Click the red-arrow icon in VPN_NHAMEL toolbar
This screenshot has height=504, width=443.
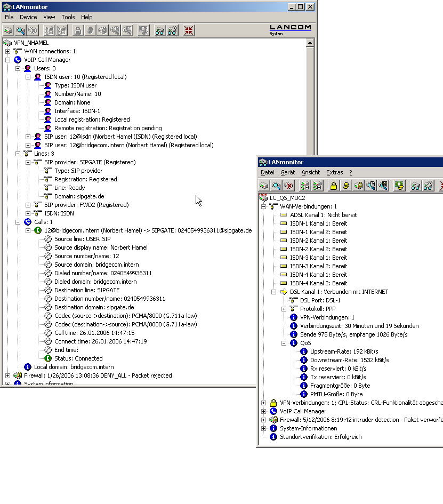pyautogui.click(x=189, y=30)
